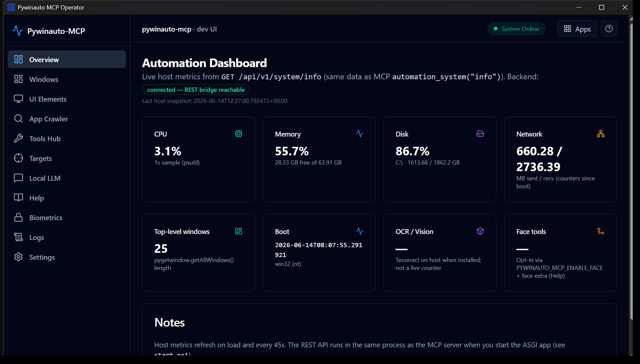Viewport: 640px width, 364px height.
Task: Open the Biometrics section
Action: click(67, 217)
